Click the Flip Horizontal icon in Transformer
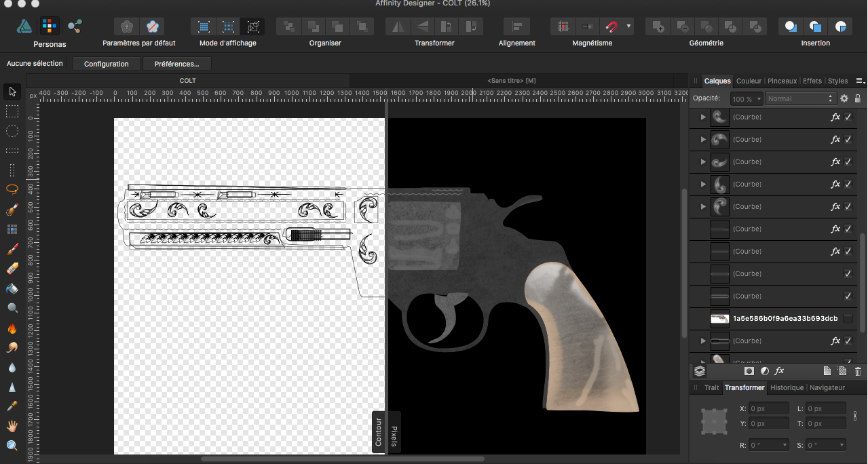 coord(398,26)
